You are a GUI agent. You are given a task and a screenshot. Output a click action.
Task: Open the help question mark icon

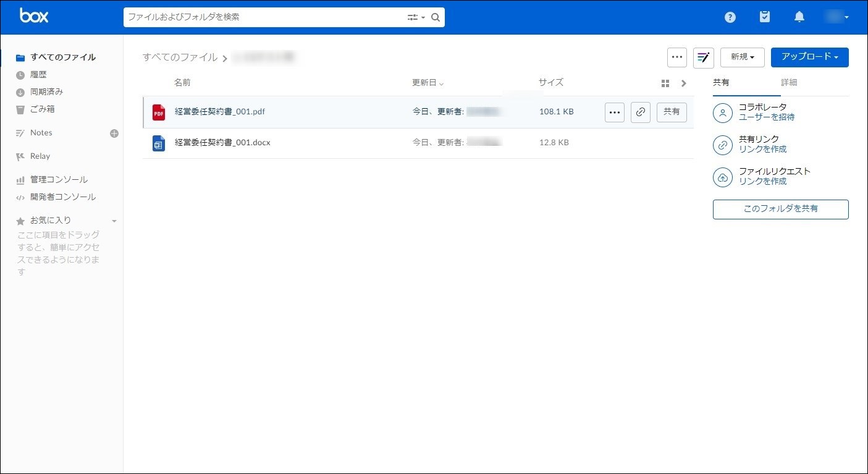[730, 17]
